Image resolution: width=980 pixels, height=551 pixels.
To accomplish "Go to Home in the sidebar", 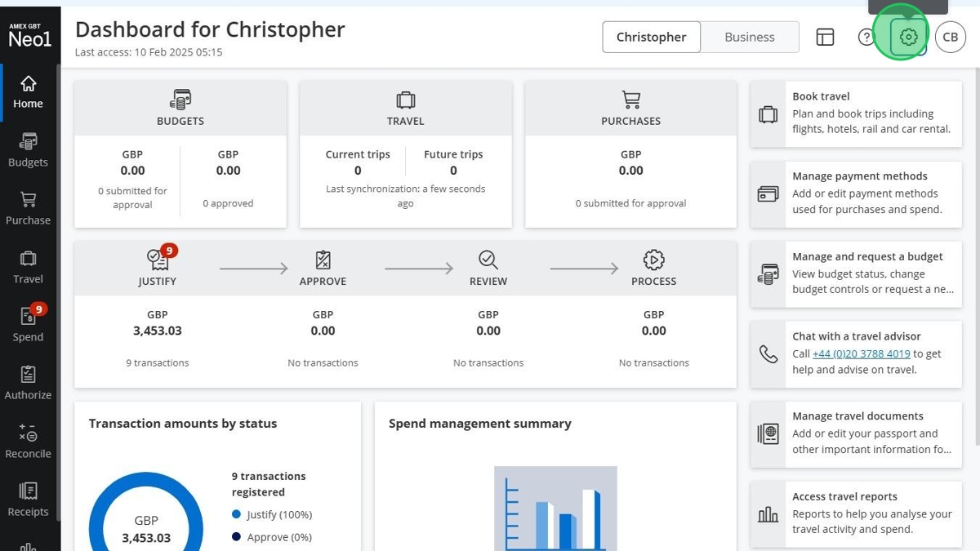I will 28,92.
